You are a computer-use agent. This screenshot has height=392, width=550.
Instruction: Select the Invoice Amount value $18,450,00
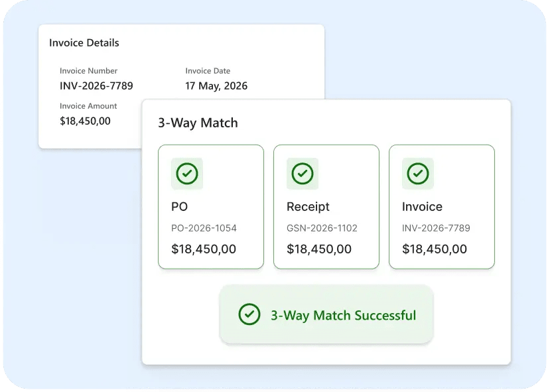(x=85, y=121)
